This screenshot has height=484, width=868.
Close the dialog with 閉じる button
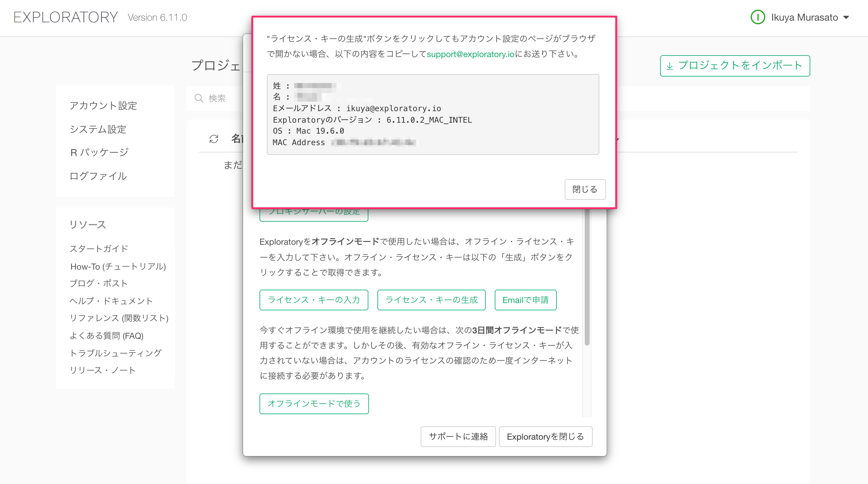[x=585, y=189]
